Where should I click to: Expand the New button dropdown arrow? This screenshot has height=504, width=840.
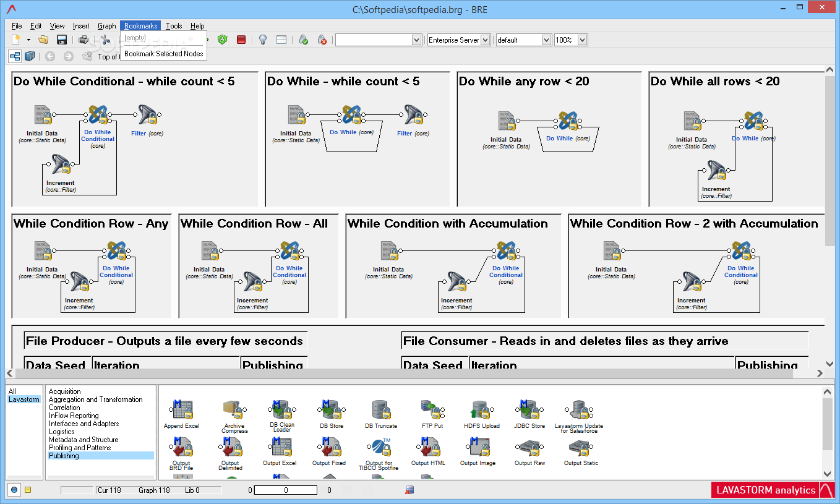click(28, 40)
